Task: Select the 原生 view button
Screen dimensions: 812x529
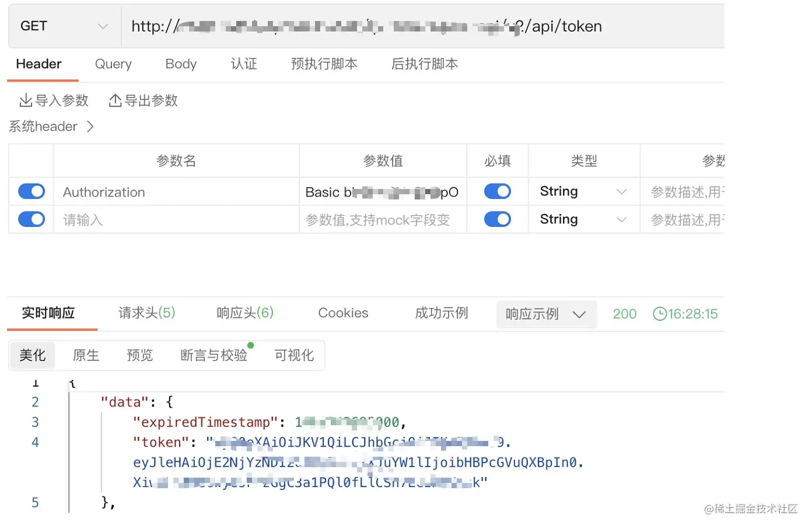Action: coord(86,355)
